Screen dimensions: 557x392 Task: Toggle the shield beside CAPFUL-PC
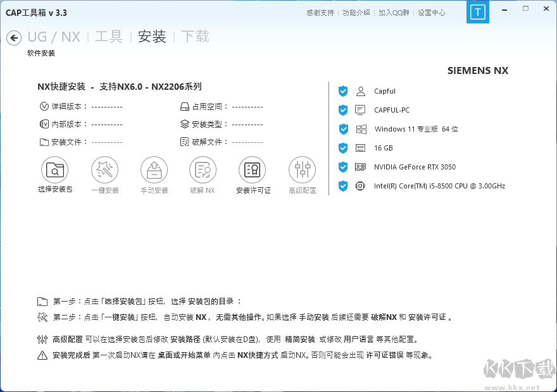pyautogui.click(x=342, y=110)
